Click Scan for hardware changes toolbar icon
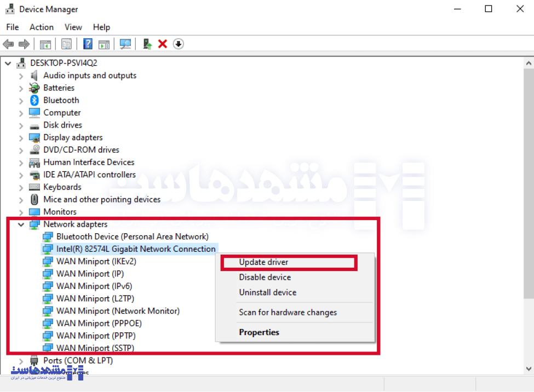The width and height of the screenshot is (534, 392). 126,44
